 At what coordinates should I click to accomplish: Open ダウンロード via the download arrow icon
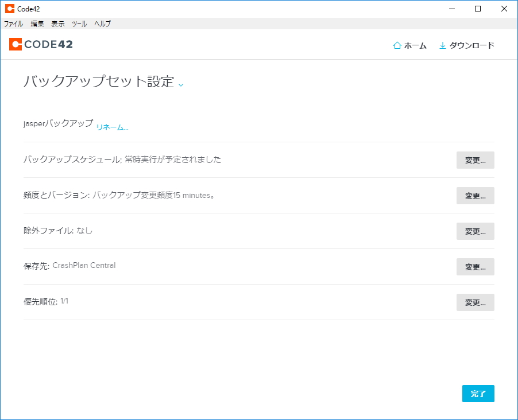[442, 45]
